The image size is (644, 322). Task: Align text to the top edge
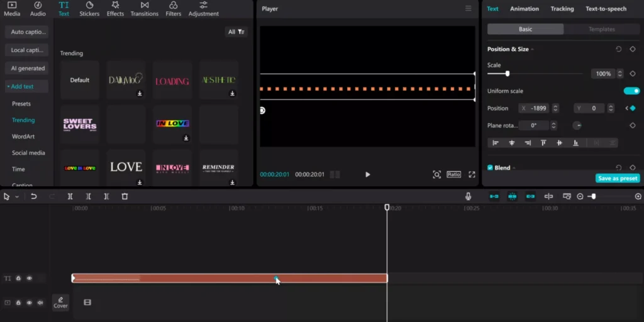point(543,143)
